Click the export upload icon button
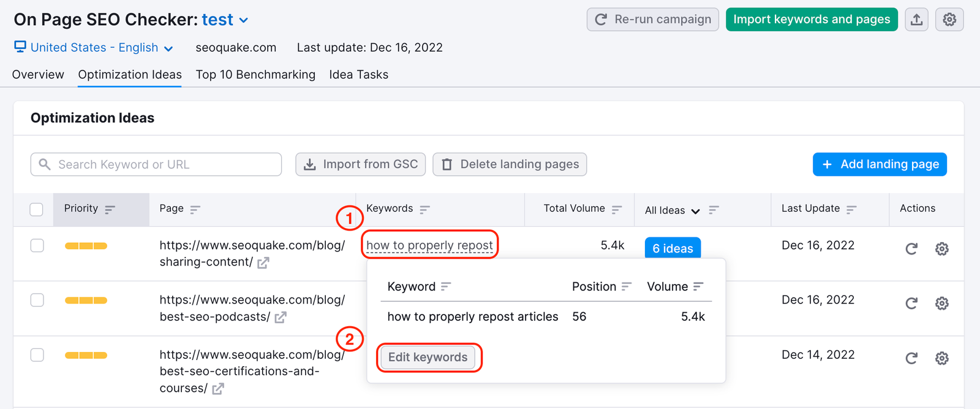 click(x=916, y=20)
